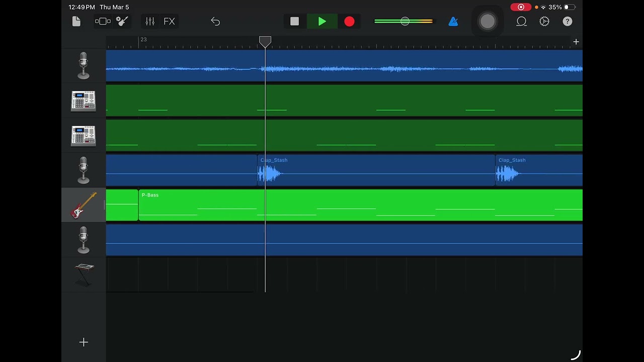644x362 pixels.
Task: Select the first Clap_Stash audio region
Action: (x=376, y=170)
